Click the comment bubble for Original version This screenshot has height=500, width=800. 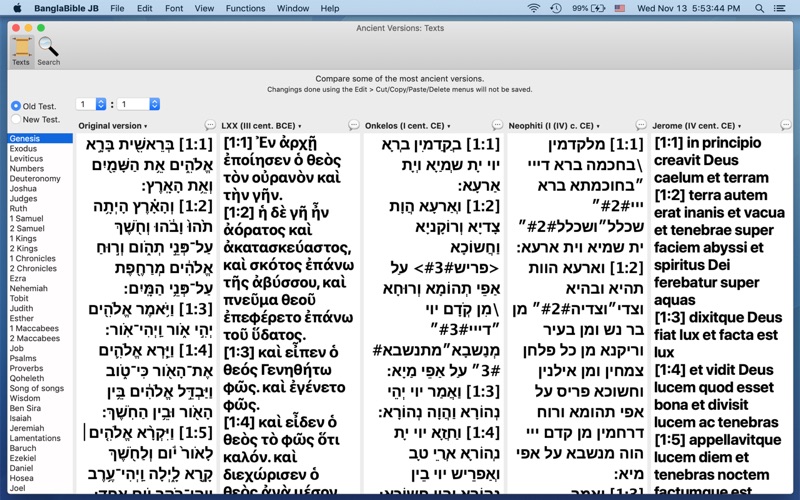pos(210,125)
